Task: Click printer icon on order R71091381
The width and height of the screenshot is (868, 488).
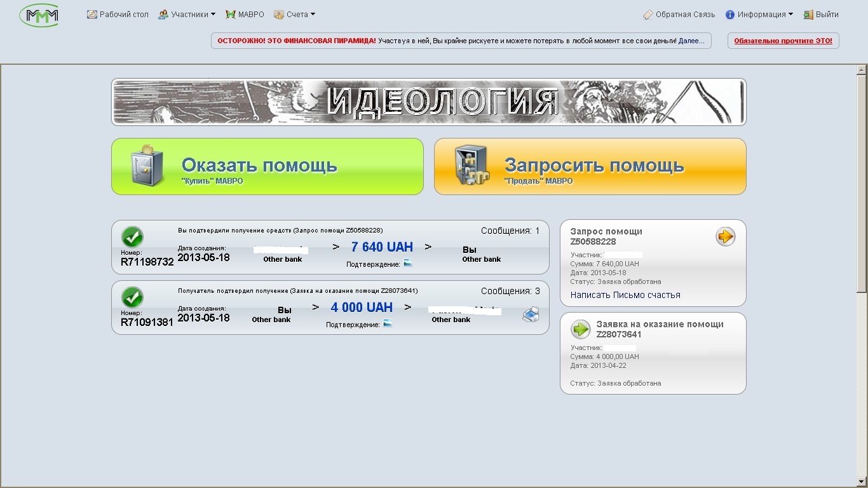Action: coord(531,314)
